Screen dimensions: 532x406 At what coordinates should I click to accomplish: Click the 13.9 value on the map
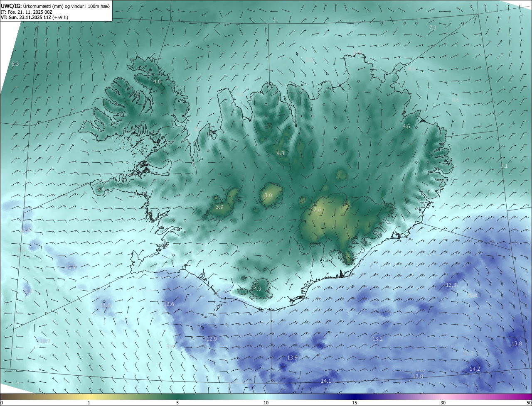click(293, 358)
